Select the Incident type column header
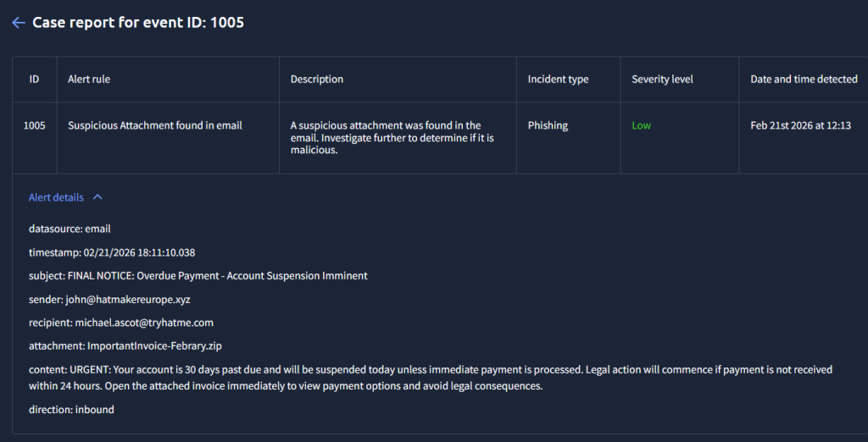The image size is (868, 442). (558, 80)
